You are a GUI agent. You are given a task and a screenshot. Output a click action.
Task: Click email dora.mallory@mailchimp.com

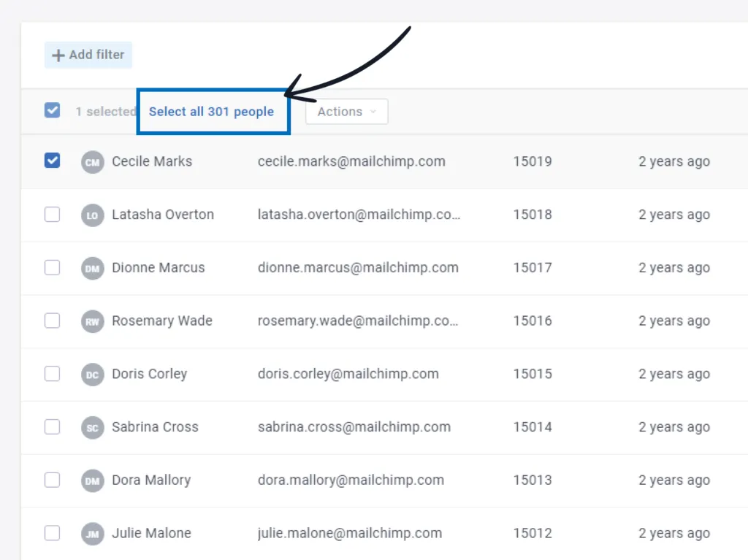[x=351, y=480]
